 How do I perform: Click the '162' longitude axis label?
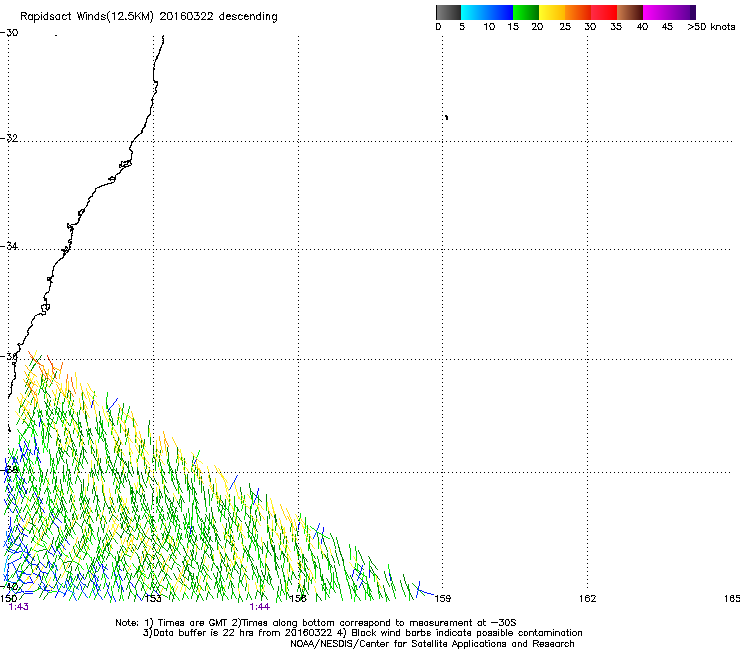pos(588,599)
